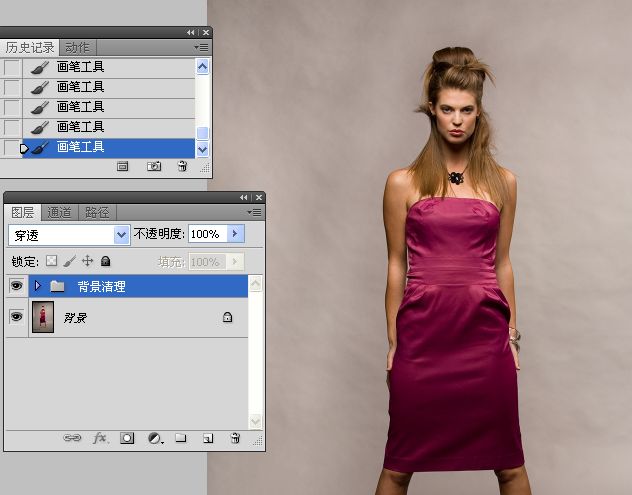Click the 背景 layer thumbnail
The width and height of the screenshot is (632, 495).
click(x=43, y=317)
